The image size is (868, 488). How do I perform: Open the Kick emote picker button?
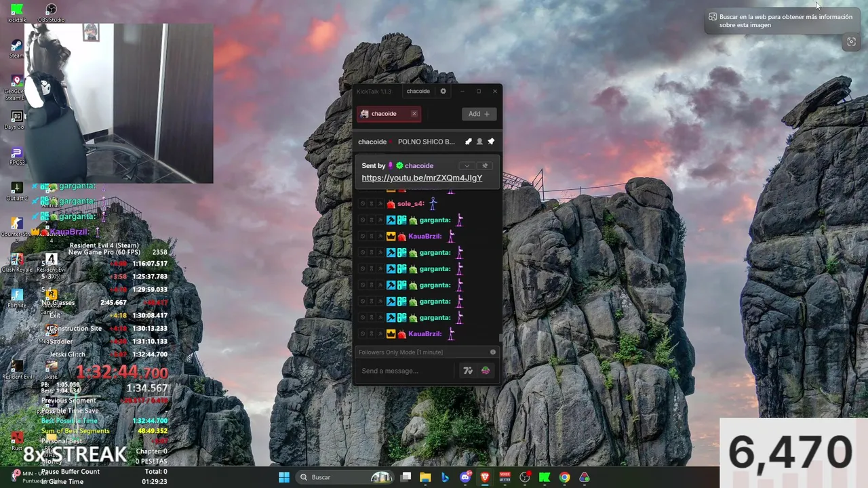point(486,371)
